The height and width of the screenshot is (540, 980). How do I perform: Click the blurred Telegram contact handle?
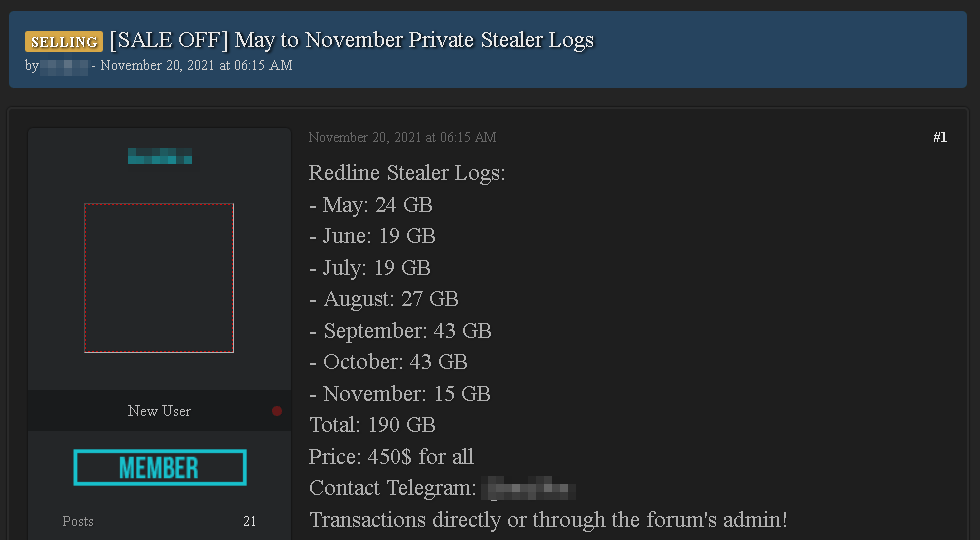click(528, 489)
